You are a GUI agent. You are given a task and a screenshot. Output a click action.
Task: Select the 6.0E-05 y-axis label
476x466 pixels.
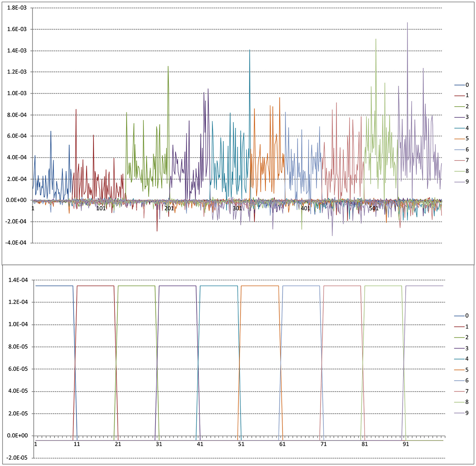coord(18,369)
